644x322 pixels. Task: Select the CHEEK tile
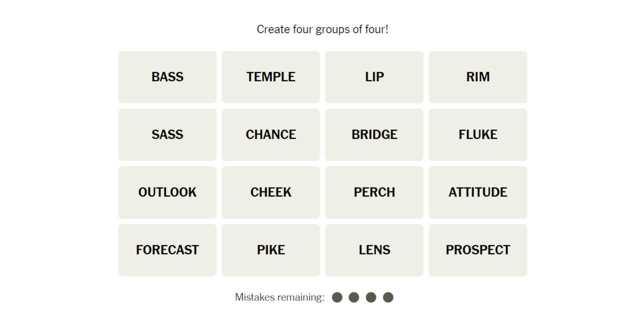point(271,192)
